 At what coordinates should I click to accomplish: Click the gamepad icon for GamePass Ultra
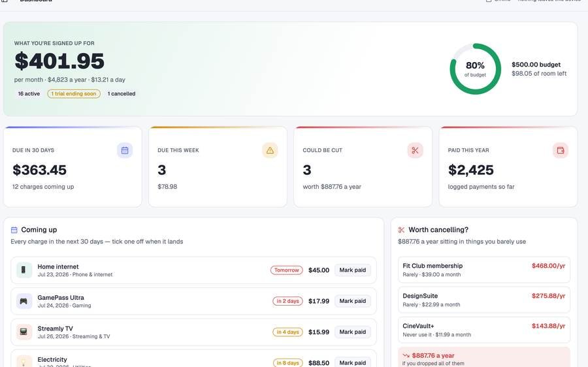[x=24, y=301]
